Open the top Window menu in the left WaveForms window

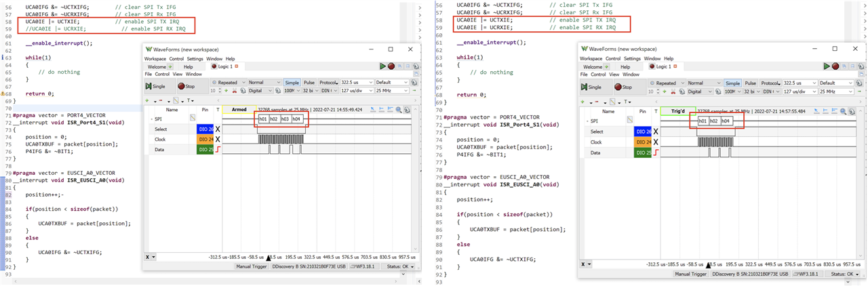coord(214,58)
